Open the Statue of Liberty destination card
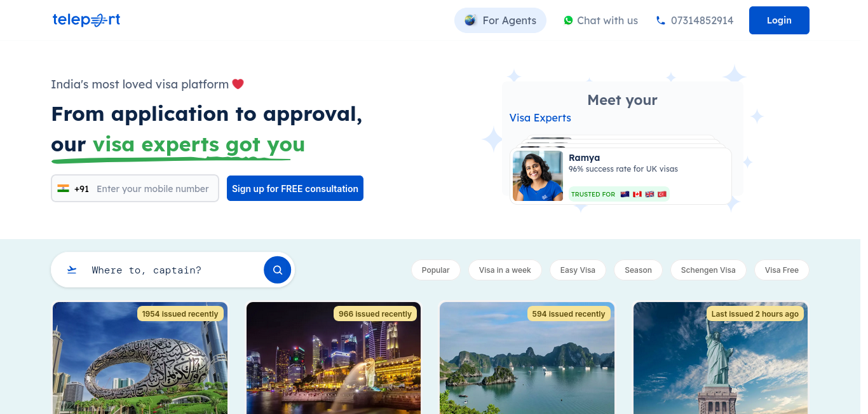Image resolution: width=868 pixels, height=414 pixels. click(x=721, y=358)
